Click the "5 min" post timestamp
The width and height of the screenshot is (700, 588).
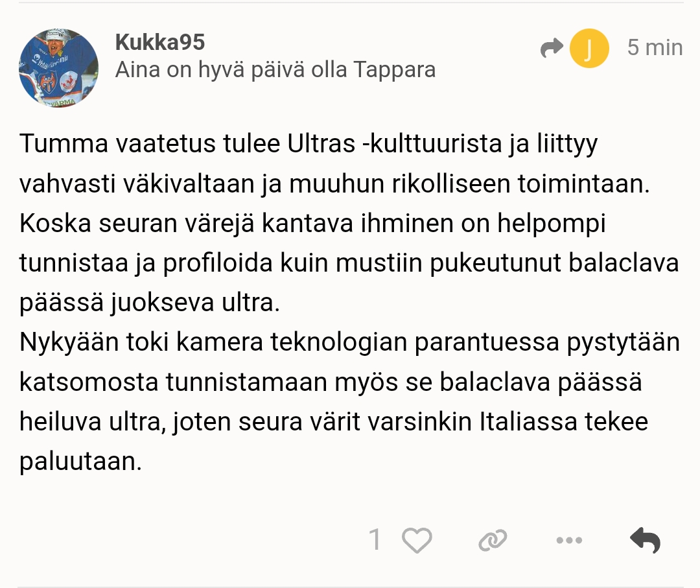pyautogui.click(x=655, y=47)
